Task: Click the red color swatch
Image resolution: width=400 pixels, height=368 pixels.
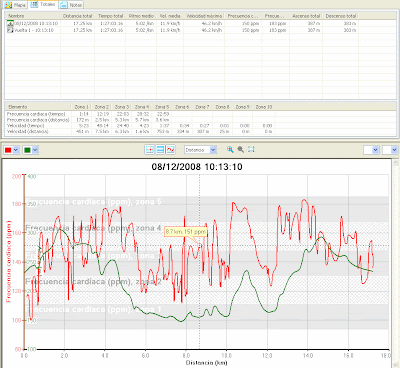Action: [x=8, y=150]
